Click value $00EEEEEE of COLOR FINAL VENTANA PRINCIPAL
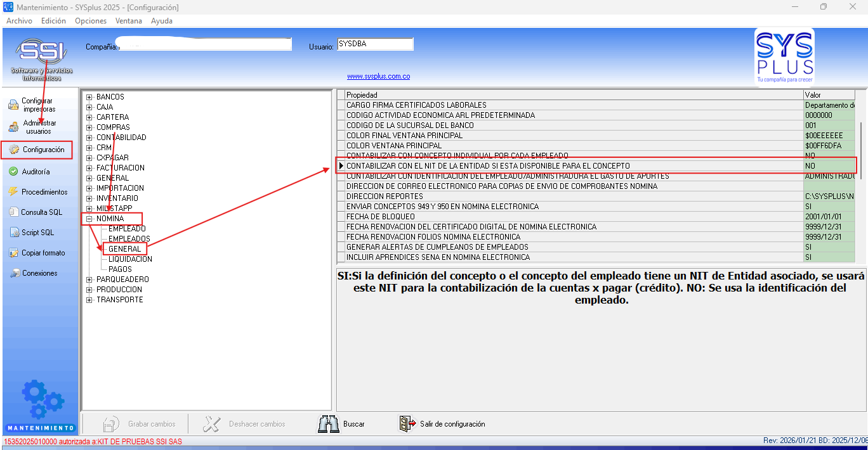This screenshot has width=868, height=450. (829, 136)
